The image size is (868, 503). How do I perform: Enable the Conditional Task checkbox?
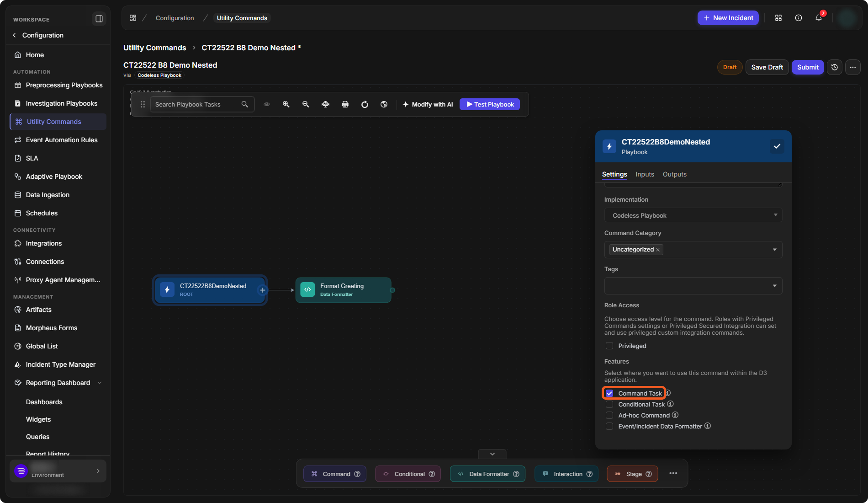pyautogui.click(x=609, y=404)
